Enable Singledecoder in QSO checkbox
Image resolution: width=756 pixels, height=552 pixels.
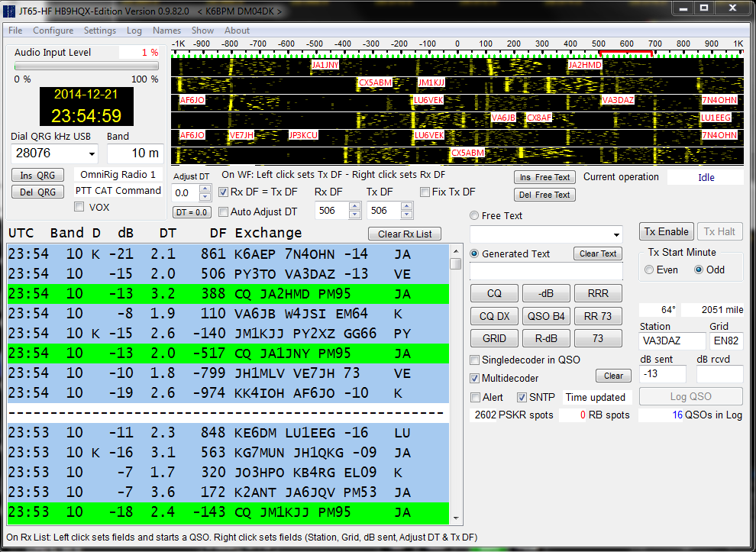pos(475,360)
